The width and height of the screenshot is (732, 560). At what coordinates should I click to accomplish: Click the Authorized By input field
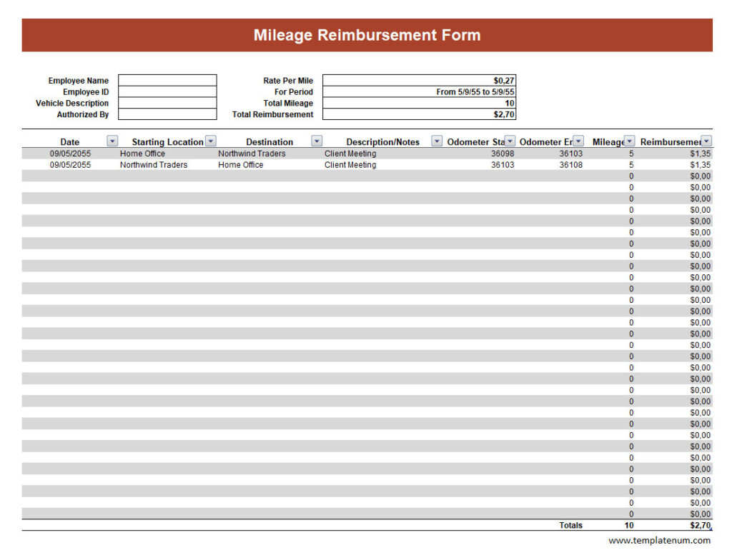[x=167, y=114]
